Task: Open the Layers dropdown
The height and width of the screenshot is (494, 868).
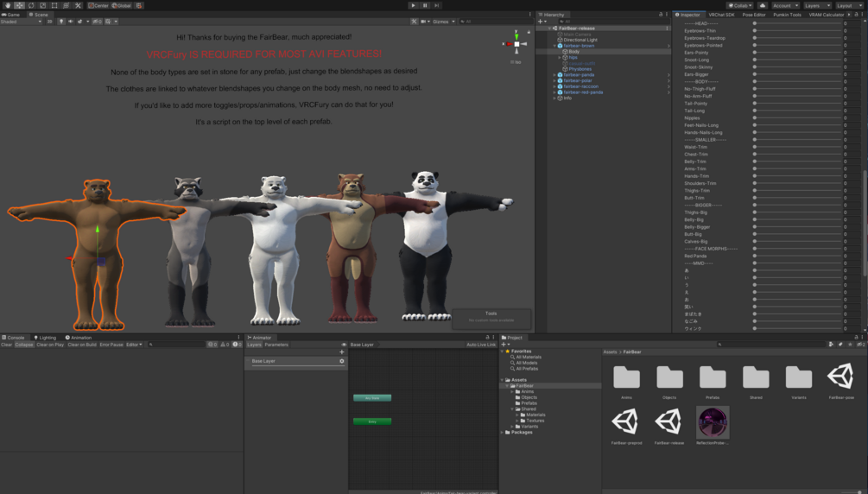Action: tap(818, 5)
